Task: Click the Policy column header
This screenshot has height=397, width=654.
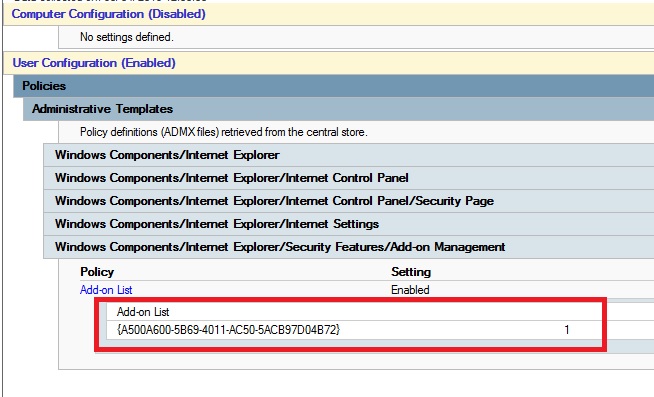Action: tap(97, 272)
